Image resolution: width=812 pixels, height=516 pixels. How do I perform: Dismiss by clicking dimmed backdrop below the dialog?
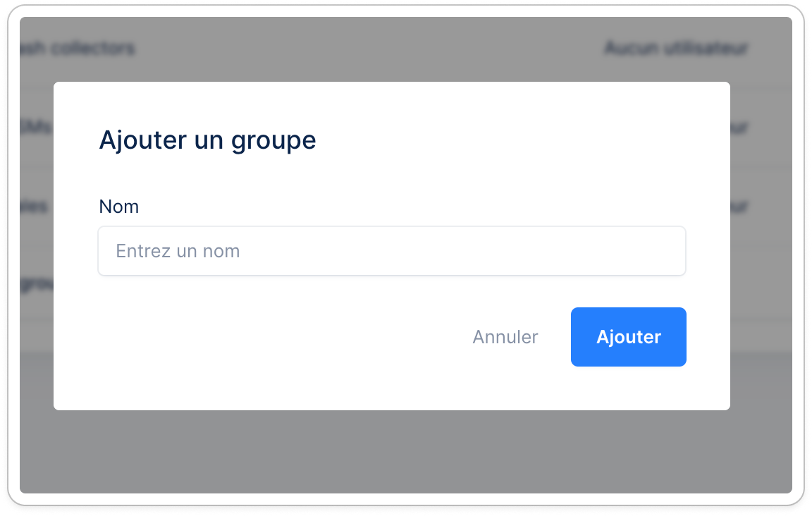click(x=405, y=452)
